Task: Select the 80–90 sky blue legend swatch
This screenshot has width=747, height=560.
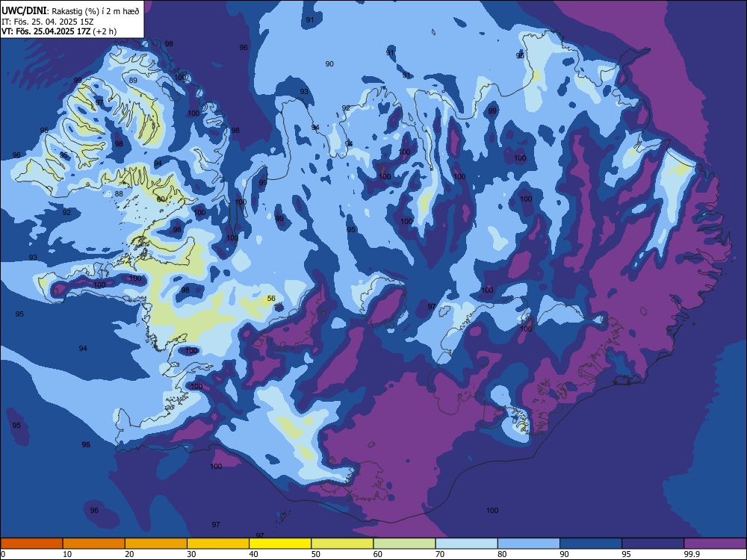Action: [528, 543]
